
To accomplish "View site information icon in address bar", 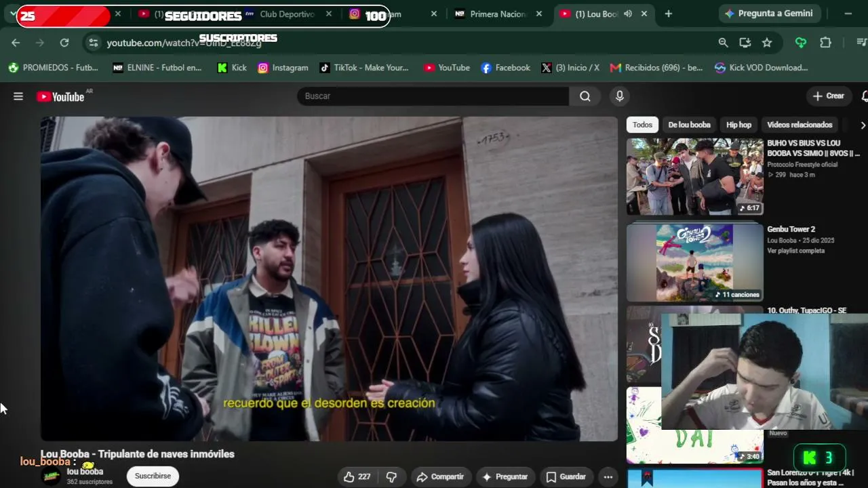I will pos(94,43).
